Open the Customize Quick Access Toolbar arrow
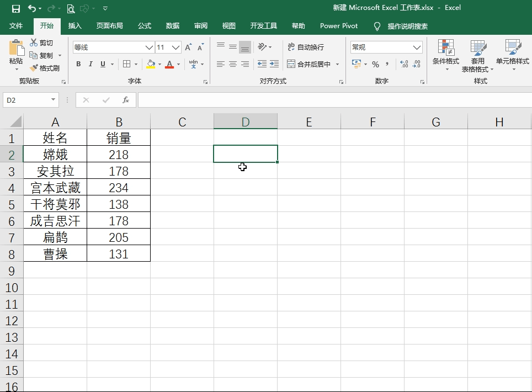The height and width of the screenshot is (392, 532). [x=105, y=8]
